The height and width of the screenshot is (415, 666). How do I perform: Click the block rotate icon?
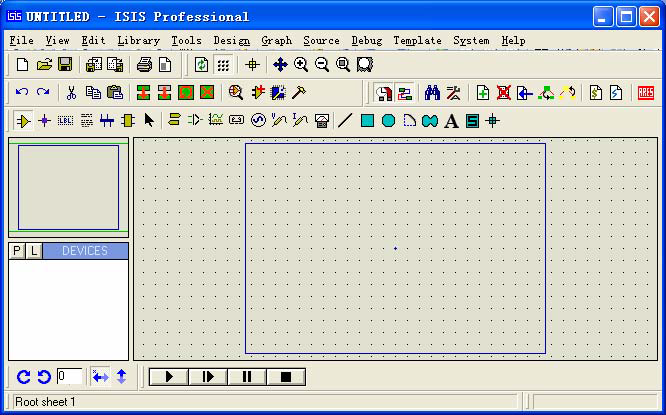(x=186, y=93)
